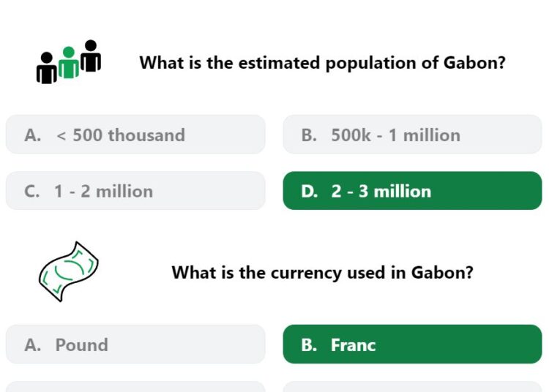The image size is (549, 392).
Task: Click the "C." letter of the "1 - 2 million" option
Action: [x=32, y=192]
